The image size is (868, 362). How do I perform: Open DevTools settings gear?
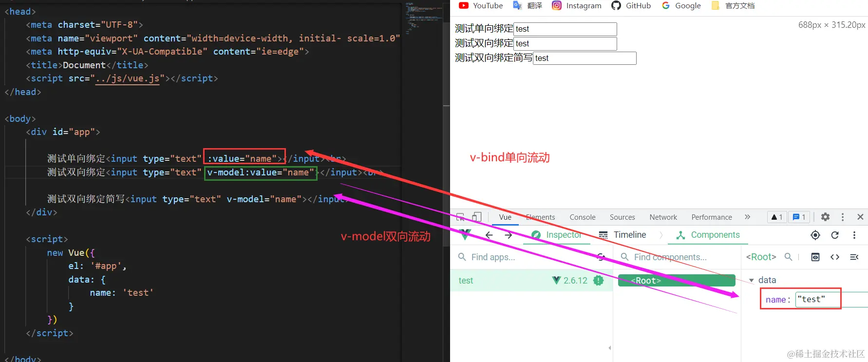(825, 217)
